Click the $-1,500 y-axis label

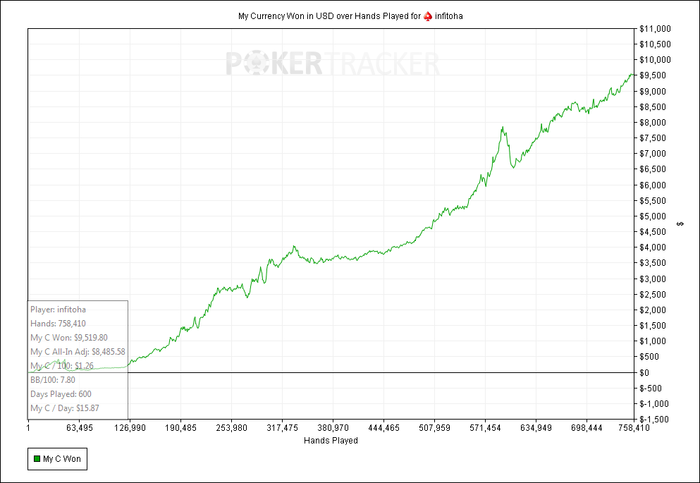pyautogui.click(x=654, y=420)
